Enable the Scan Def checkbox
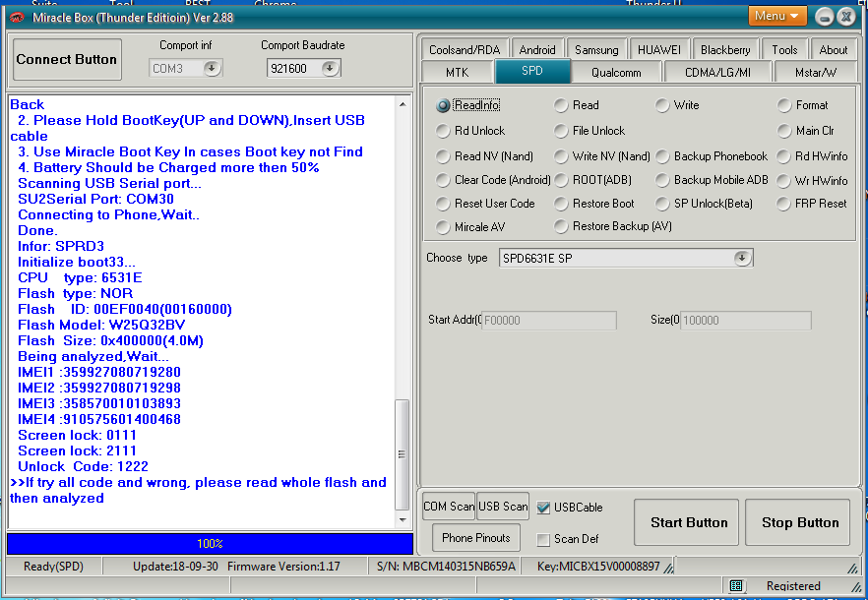The height and width of the screenshot is (600, 868). [543, 539]
